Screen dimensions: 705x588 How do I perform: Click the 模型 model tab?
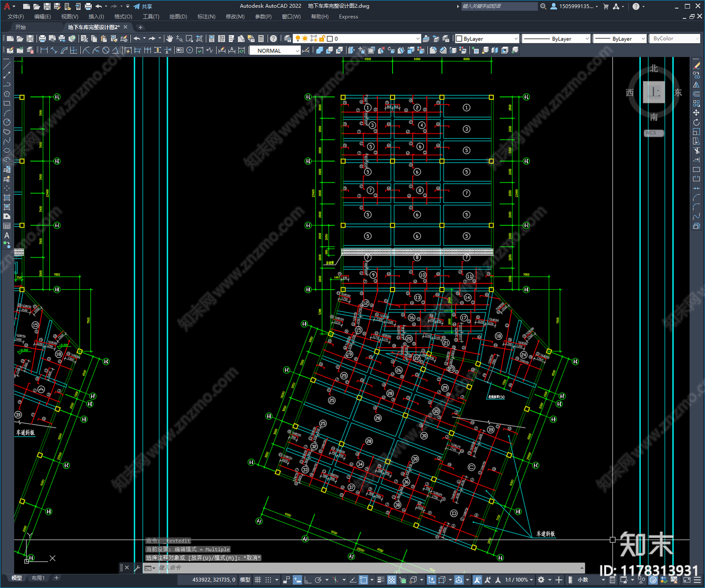point(17,578)
